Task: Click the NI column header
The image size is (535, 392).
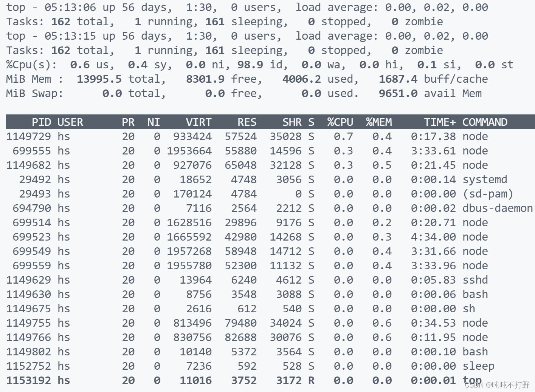Action: [x=154, y=122]
